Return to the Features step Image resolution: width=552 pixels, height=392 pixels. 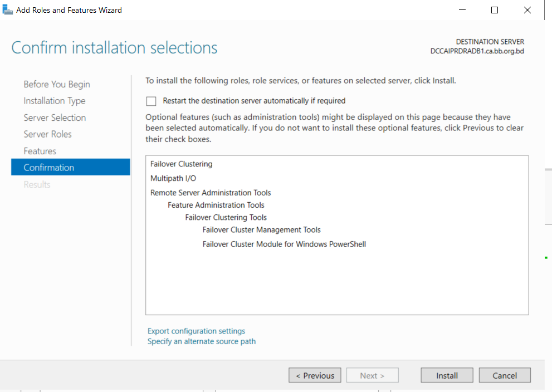tap(40, 151)
